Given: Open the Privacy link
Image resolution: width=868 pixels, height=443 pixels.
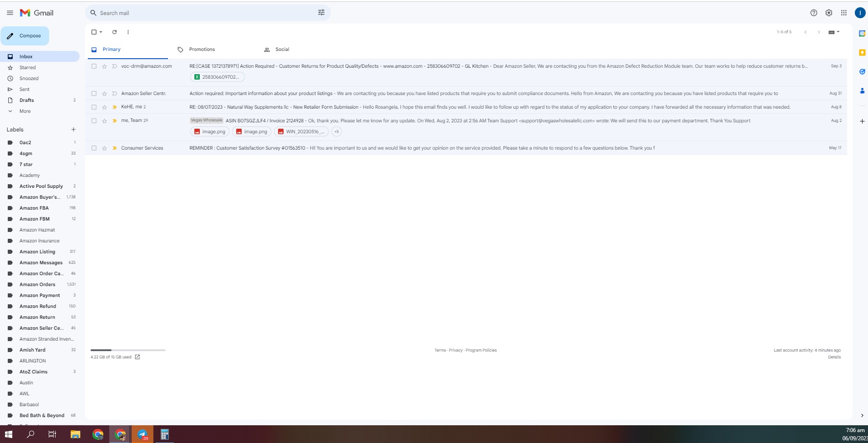Looking at the screenshot, I should coord(456,350).
